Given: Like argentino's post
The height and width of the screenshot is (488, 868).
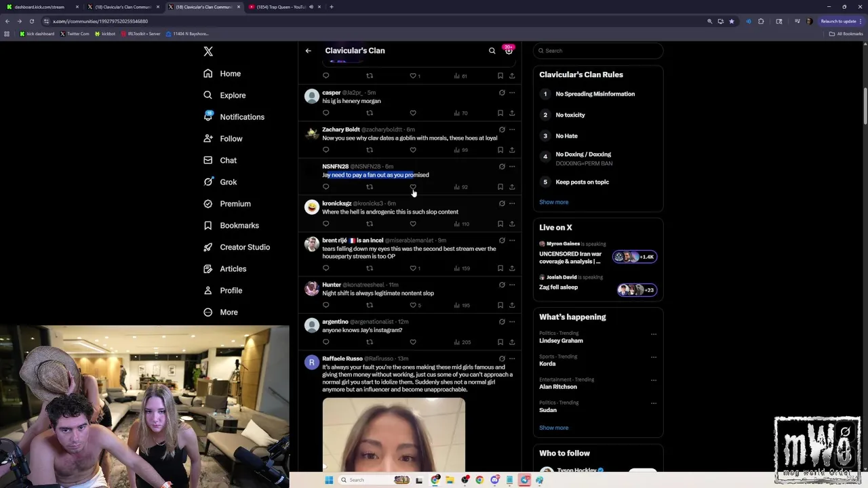Looking at the screenshot, I should [x=413, y=342].
